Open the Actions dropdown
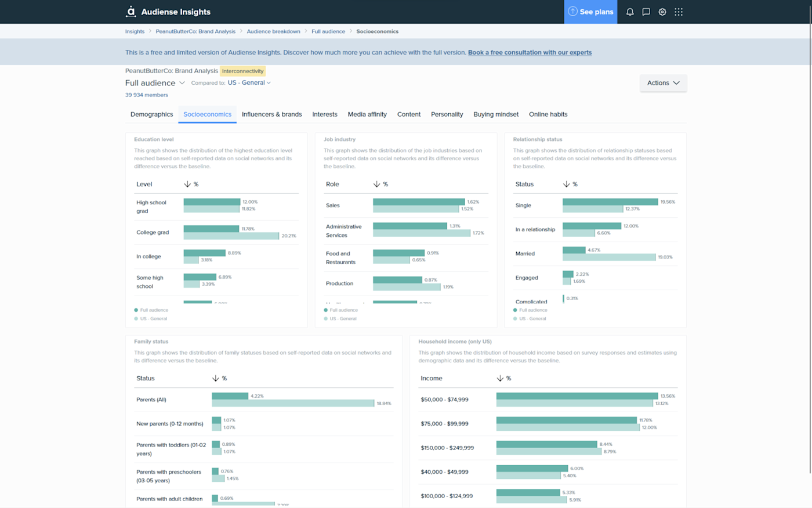This screenshot has width=812, height=508. click(x=663, y=83)
